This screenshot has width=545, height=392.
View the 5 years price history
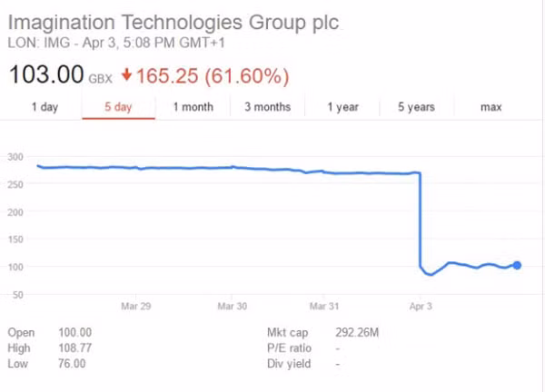click(416, 107)
